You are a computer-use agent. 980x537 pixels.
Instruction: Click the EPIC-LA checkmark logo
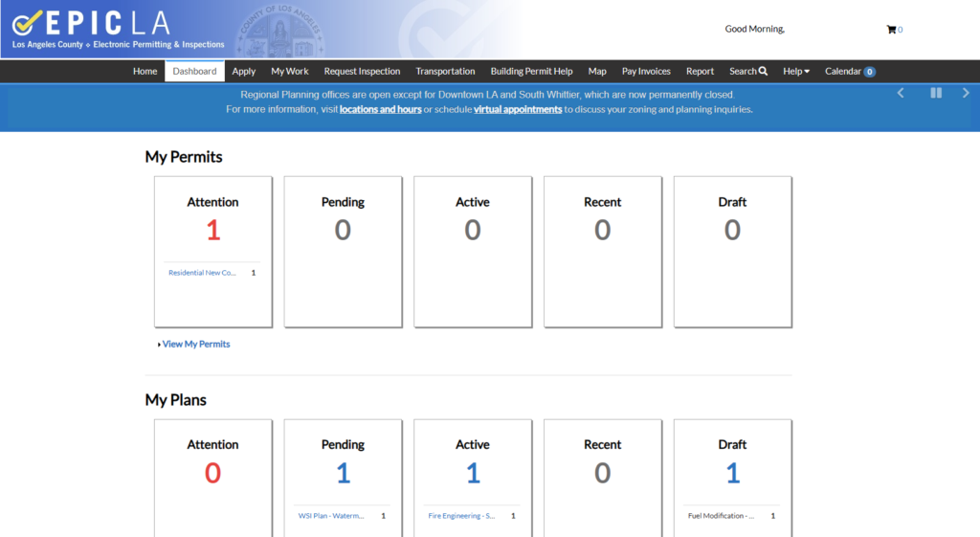(x=28, y=24)
